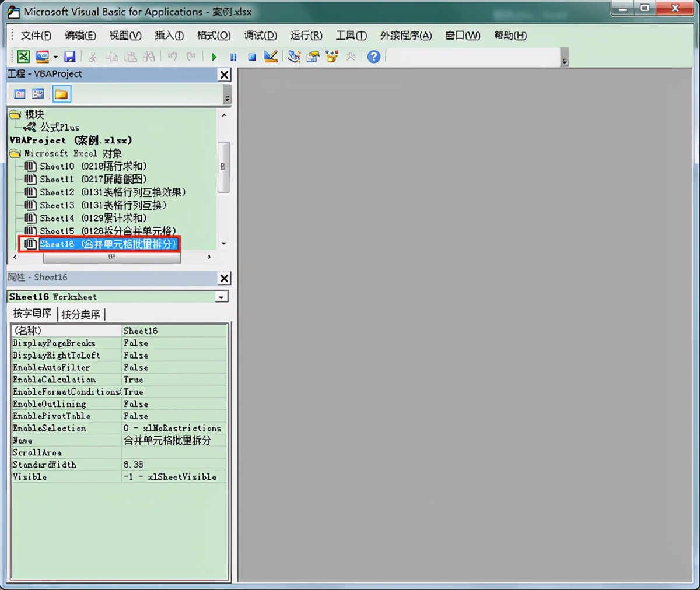Toggle Folders view in project panel

pos(61,94)
